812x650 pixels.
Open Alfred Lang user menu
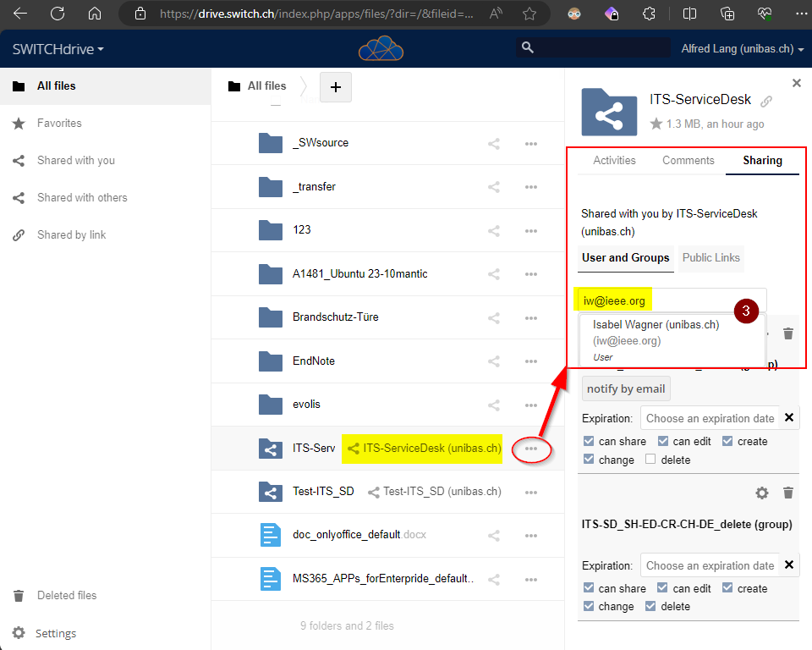(743, 49)
